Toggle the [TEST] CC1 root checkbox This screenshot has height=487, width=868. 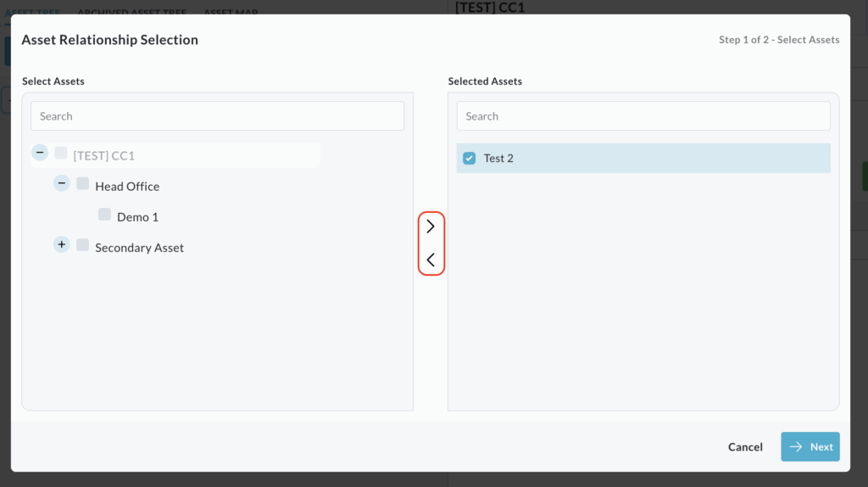pyautogui.click(x=61, y=154)
